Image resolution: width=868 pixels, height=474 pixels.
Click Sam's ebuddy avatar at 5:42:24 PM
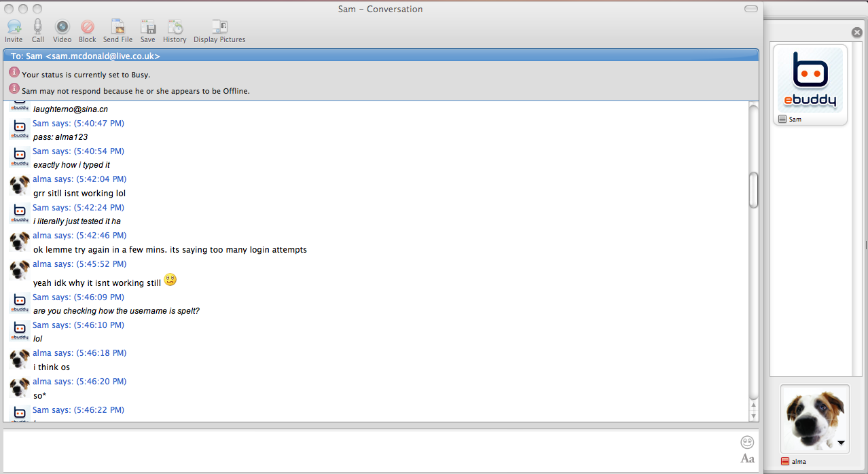[20, 214]
